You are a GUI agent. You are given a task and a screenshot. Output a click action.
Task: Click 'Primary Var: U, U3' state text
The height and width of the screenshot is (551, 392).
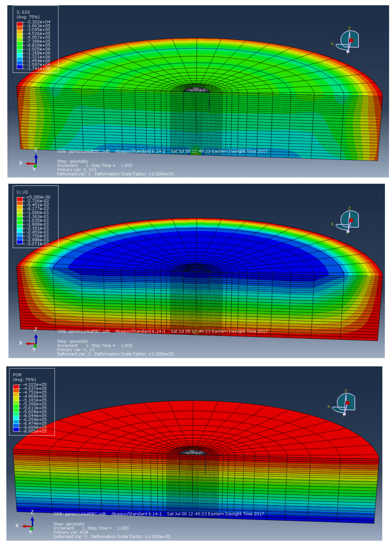(76, 350)
